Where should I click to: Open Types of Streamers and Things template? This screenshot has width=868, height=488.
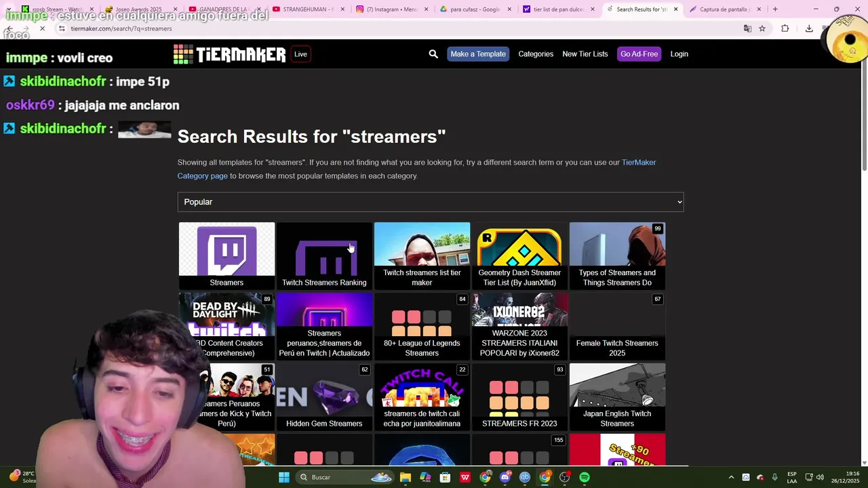[x=617, y=256]
